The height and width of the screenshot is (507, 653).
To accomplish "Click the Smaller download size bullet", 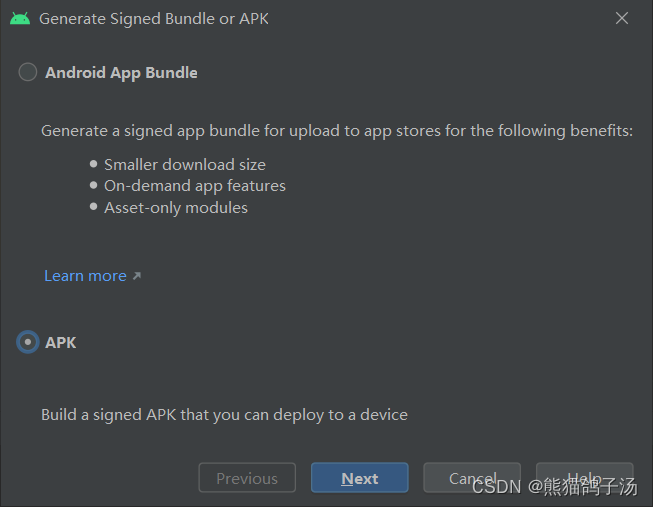I will coord(185,165).
